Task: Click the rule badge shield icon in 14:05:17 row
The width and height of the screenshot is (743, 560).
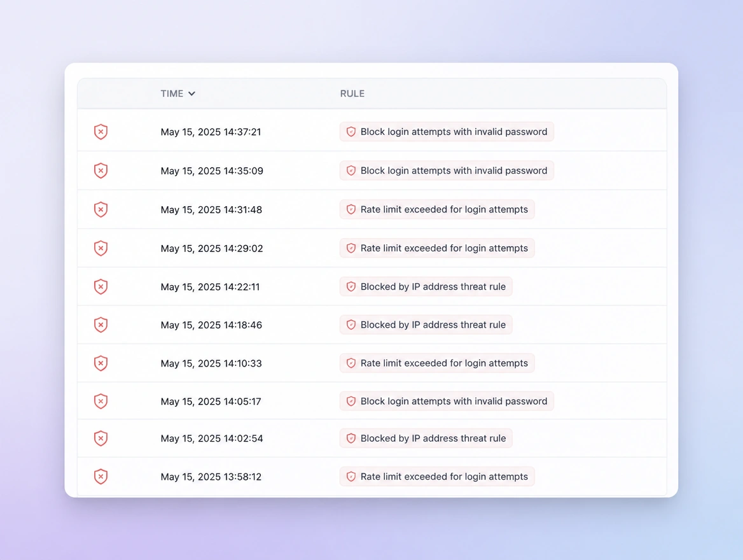Action: 351,401
